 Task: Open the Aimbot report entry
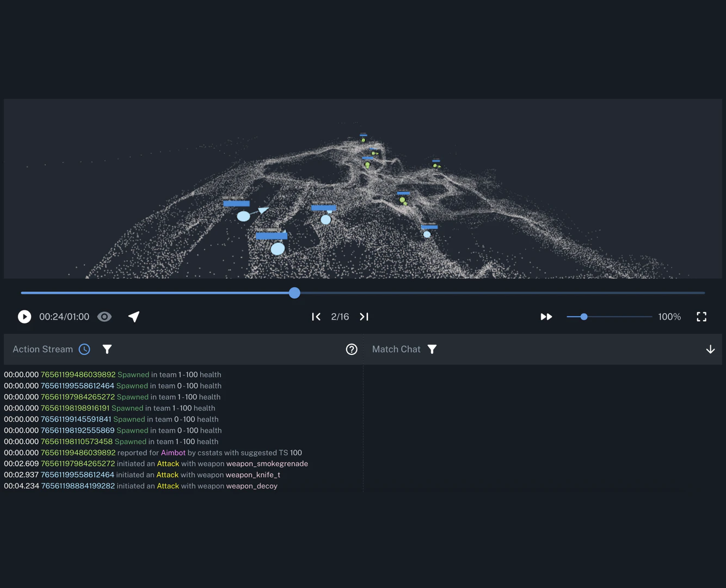[x=173, y=452]
